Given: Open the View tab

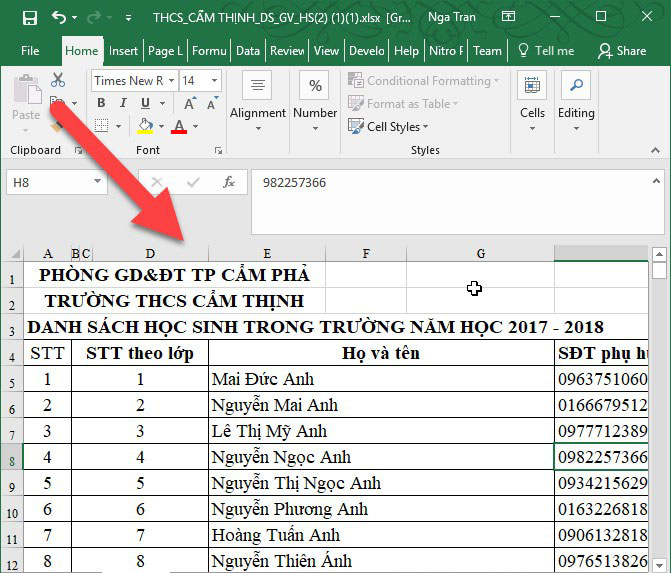Looking at the screenshot, I should point(326,51).
